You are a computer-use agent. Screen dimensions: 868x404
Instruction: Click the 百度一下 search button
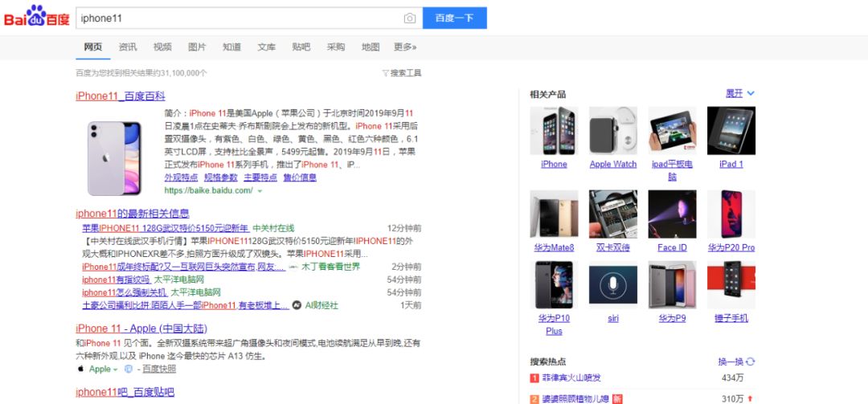[454, 18]
